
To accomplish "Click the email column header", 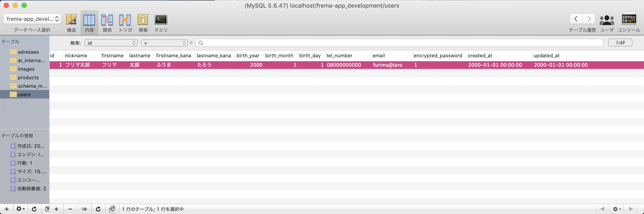I will coord(392,56).
